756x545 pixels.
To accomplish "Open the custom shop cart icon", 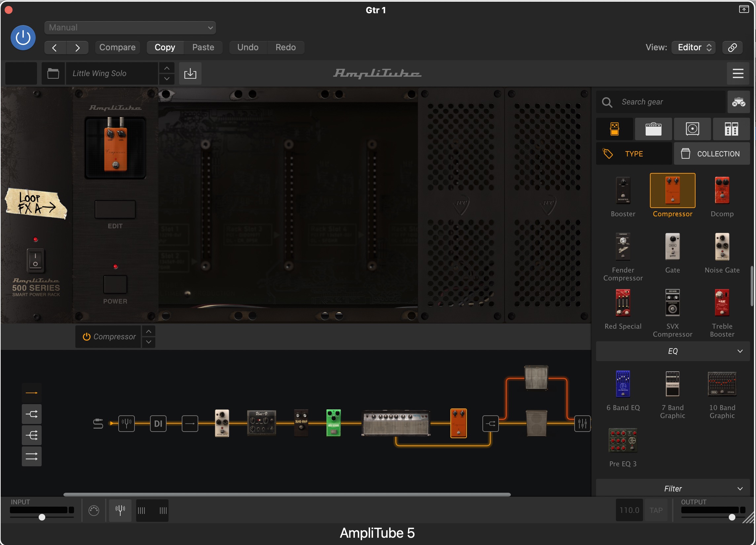I will 739,102.
